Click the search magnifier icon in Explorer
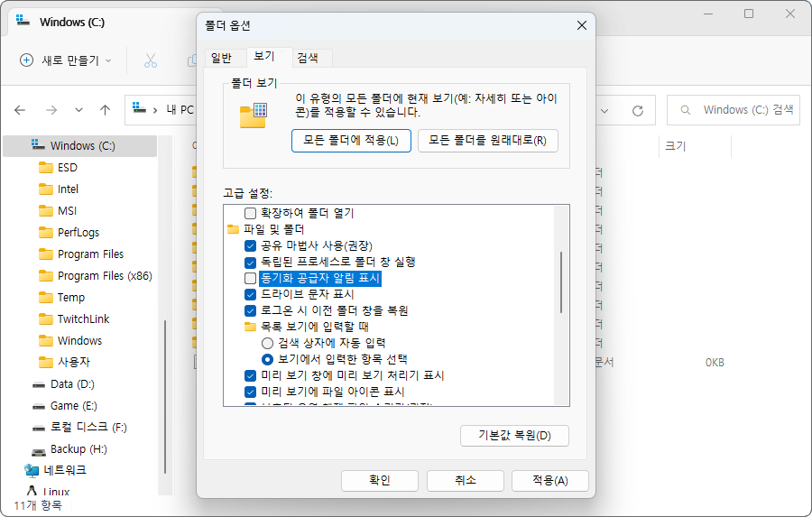The width and height of the screenshot is (812, 517). (685, 110)
